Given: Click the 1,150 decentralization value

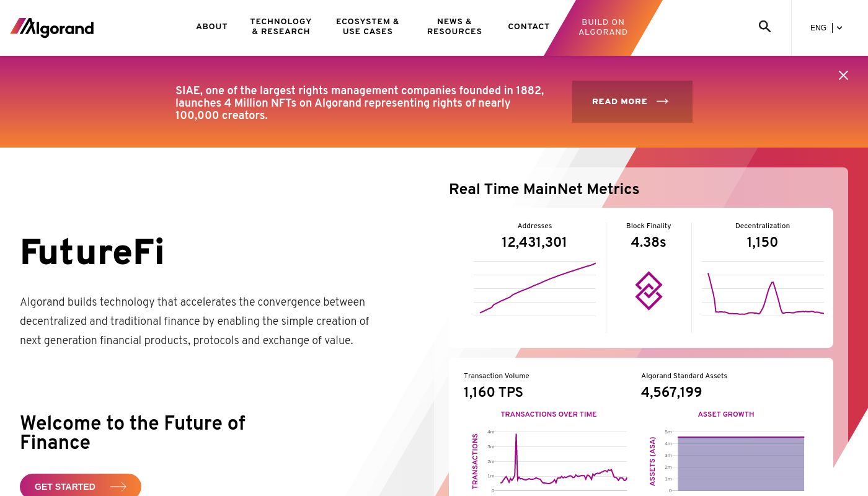Looking at the screenshot, I should (763, 242).
